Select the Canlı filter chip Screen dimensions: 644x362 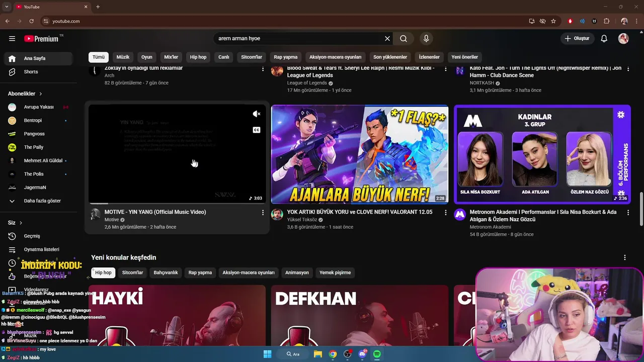click(224, 57)
